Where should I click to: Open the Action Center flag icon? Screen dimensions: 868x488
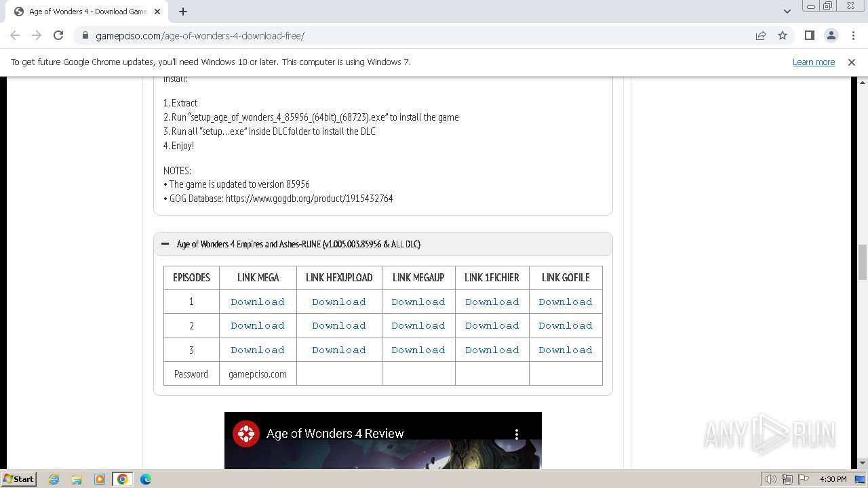tap(804, 479)
